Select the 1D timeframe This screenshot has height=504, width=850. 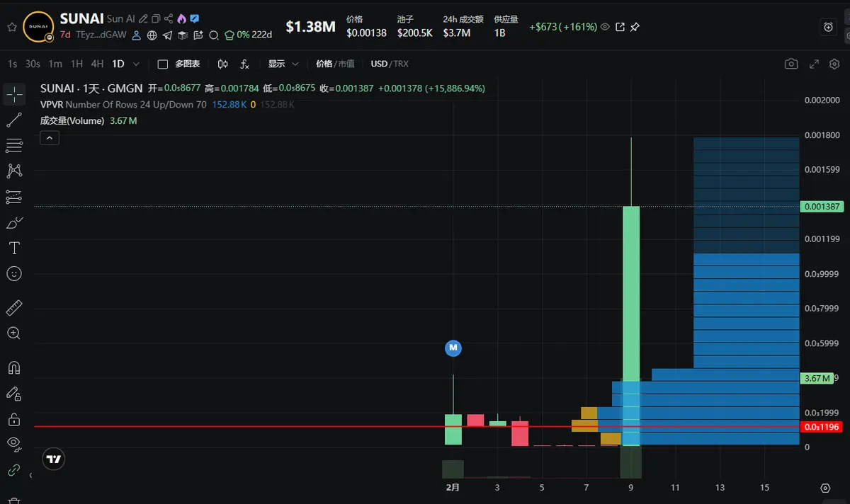click(x=118, y=64)
